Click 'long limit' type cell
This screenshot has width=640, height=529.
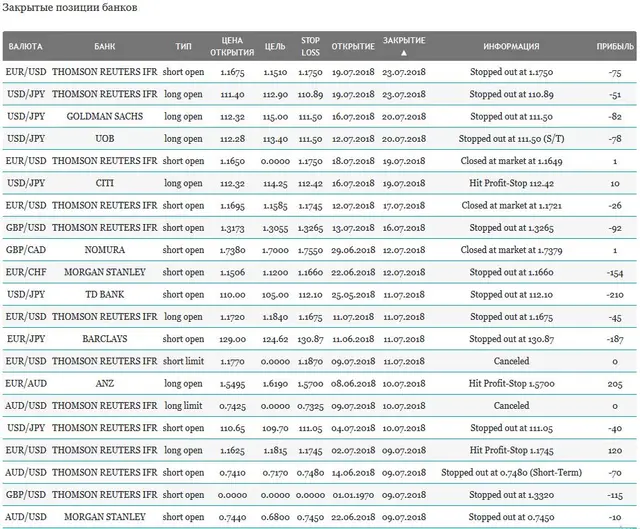click(183, 405)
